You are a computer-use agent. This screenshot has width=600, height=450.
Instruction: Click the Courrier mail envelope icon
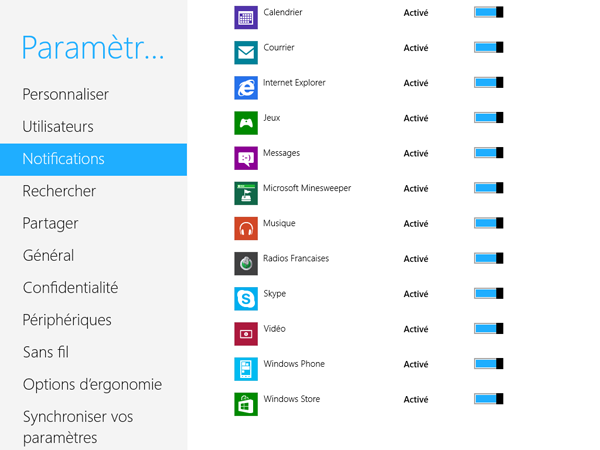(246, 52)
